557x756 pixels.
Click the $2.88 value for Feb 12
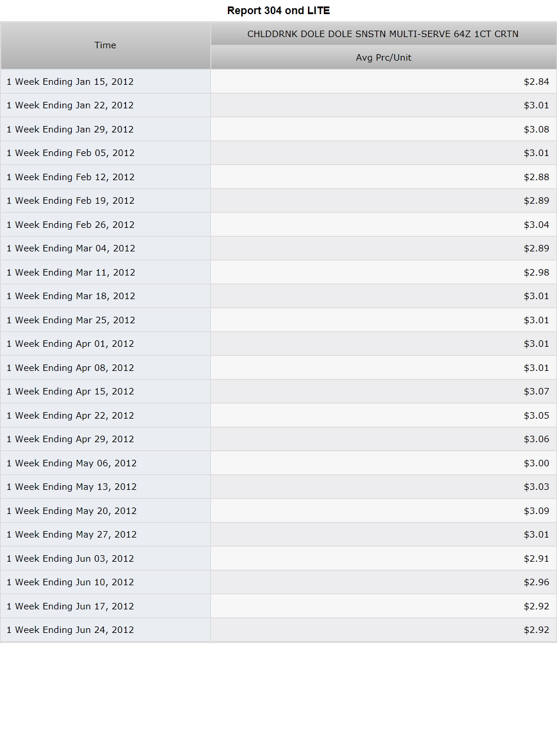point(536,177)
